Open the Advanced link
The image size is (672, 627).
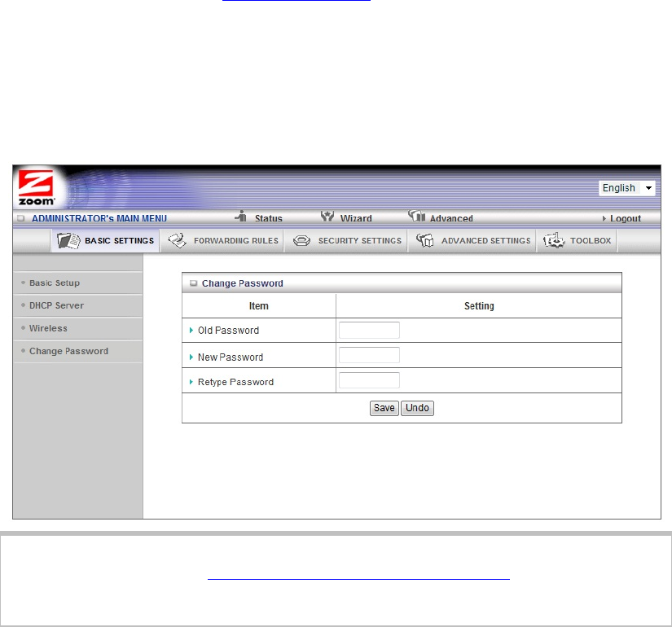[x=451, y=218]
